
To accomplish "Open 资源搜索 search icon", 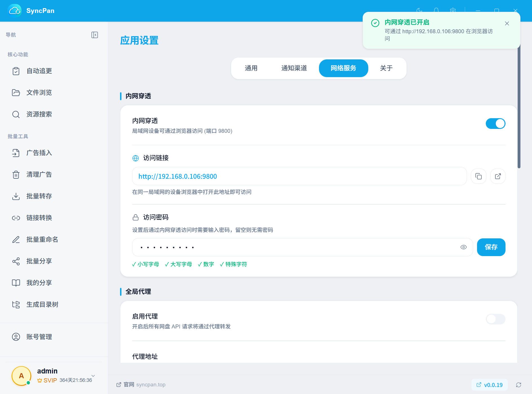I will 16,114.
